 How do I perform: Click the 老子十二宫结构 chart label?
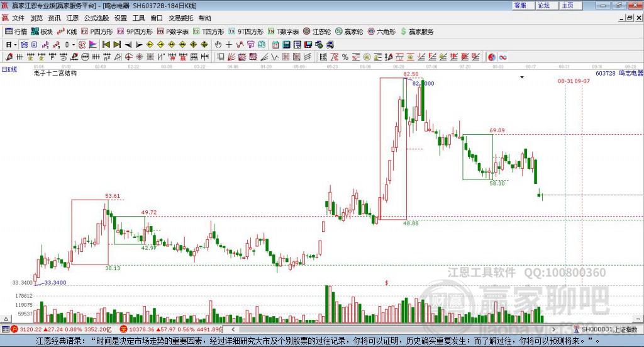pos(55,73)
